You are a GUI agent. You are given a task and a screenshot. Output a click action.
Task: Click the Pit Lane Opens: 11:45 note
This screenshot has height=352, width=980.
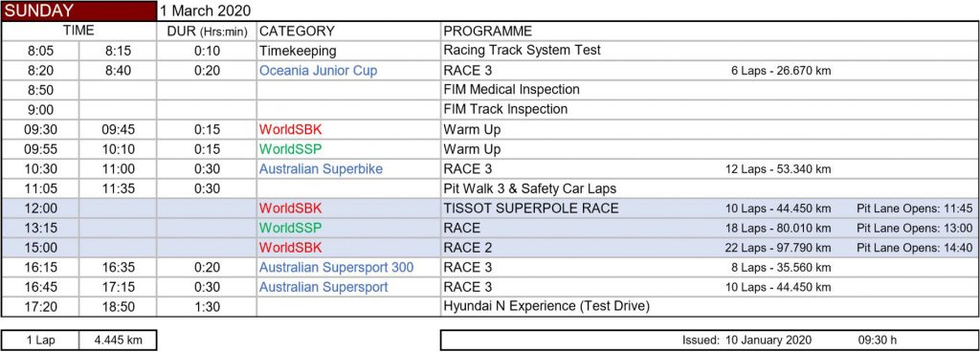(x=914, y=209)
